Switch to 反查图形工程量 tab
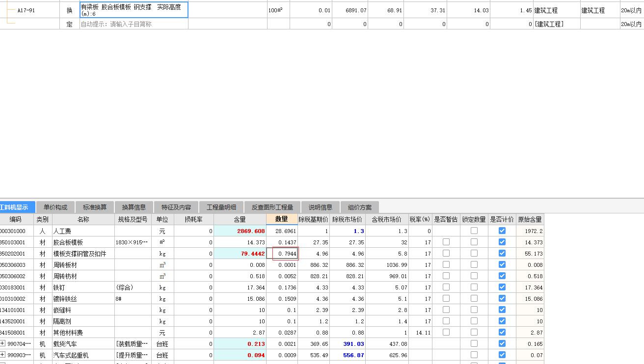The height and width of the screenshot is (364, 644). 272,207
